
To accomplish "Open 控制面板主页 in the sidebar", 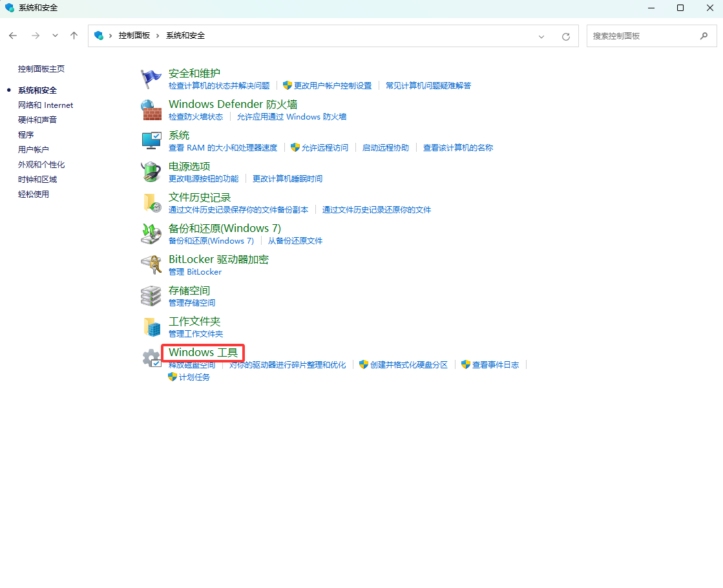I will (41, 69).
